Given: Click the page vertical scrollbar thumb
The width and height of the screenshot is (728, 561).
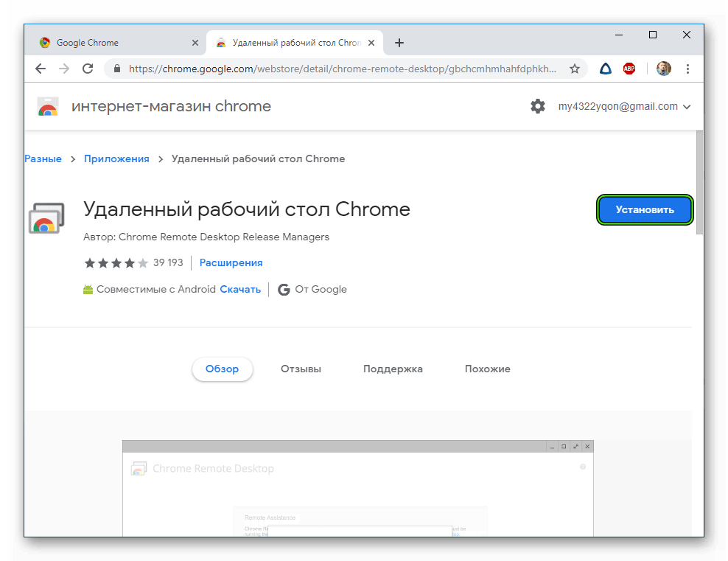Looking at the screenshot, I should coord(699,183).
